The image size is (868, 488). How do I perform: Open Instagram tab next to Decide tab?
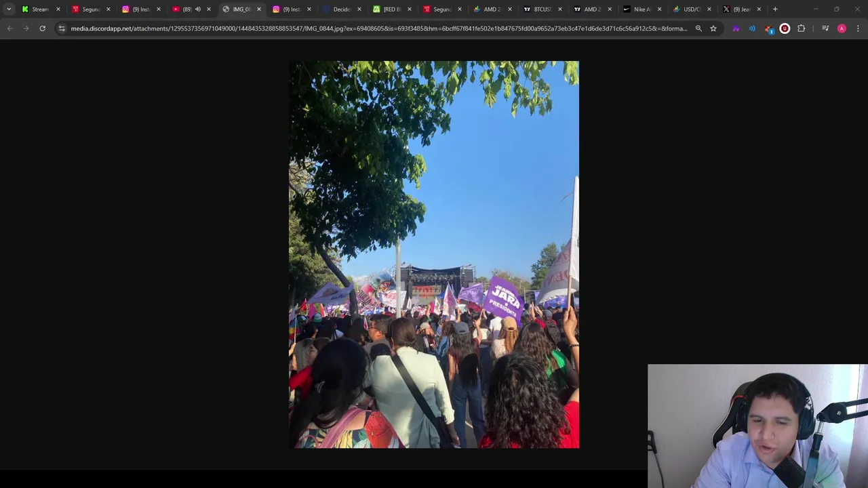pos(291,9)
